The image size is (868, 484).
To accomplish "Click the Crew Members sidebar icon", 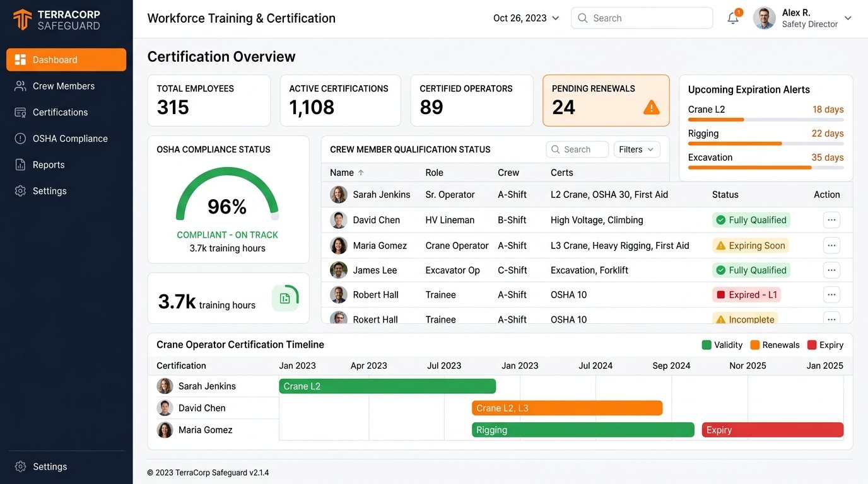I will 20,86.
